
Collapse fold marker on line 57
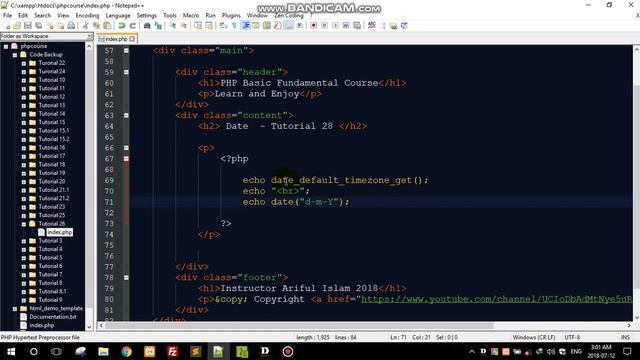126,51
